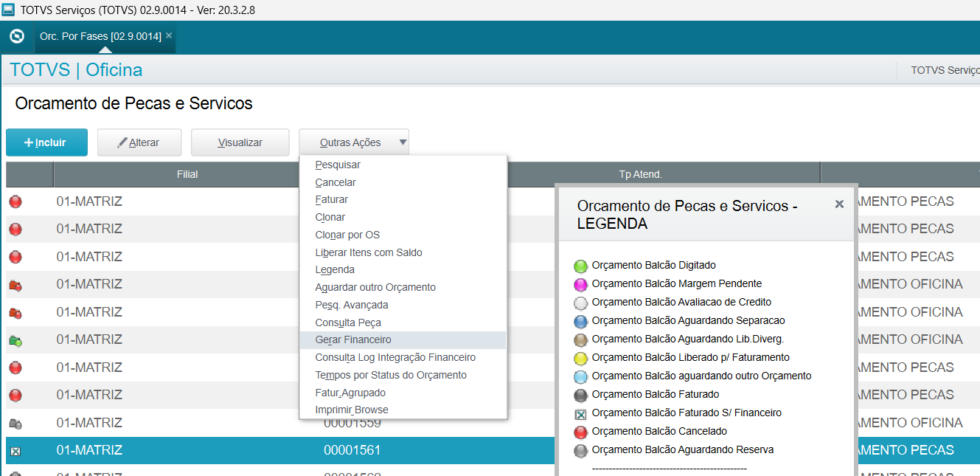
Task: Click the TOTVS home circle icon
Action: [x=16, y=36]
